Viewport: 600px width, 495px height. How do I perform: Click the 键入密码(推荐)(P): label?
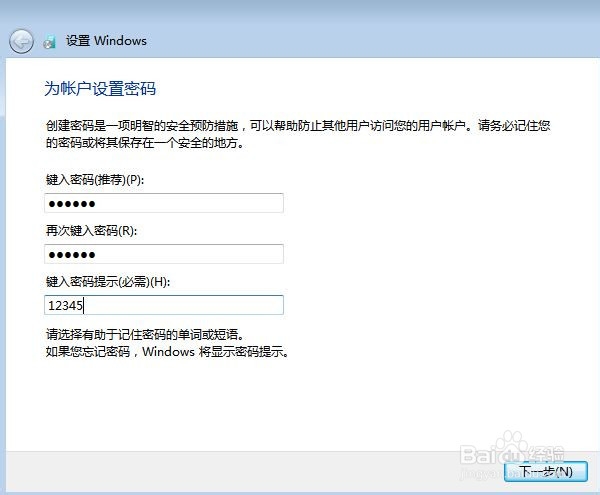[95, 179]
